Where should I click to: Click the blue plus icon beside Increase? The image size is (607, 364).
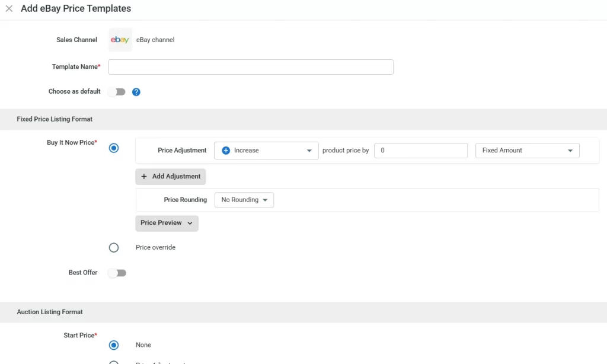pyautogui.click(x=225, y=151)
